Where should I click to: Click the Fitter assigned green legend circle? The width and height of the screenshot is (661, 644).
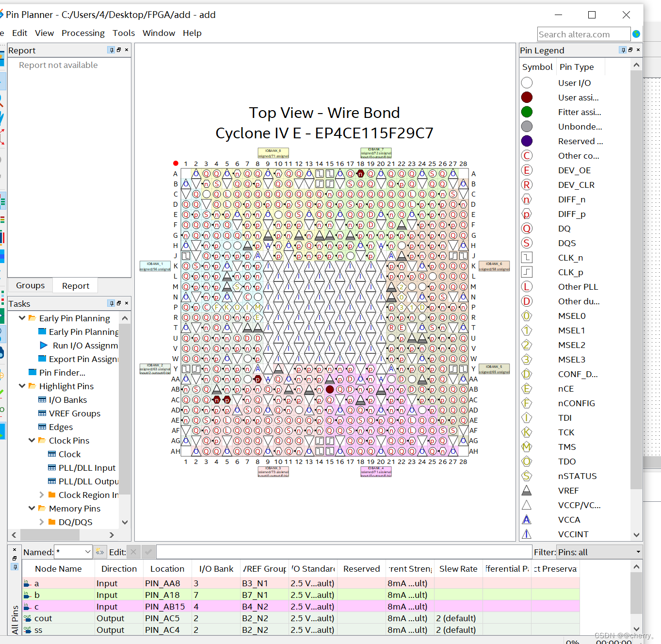527,112
